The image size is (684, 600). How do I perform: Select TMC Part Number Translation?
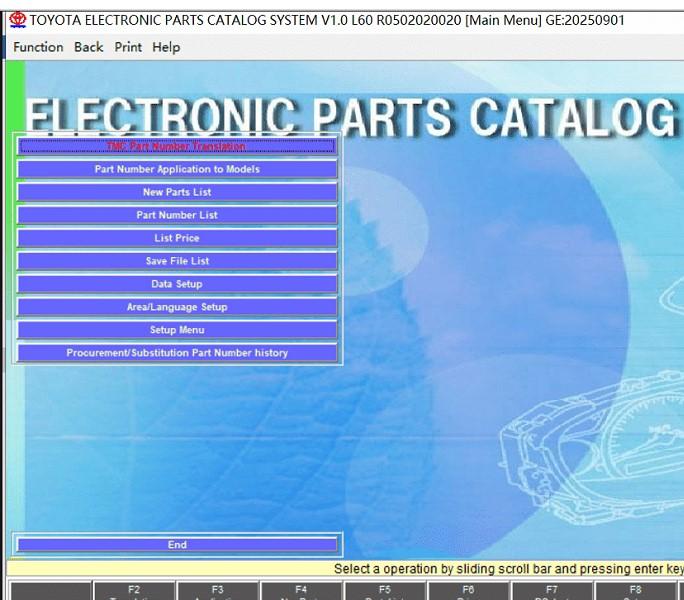(x=177, y=146)
